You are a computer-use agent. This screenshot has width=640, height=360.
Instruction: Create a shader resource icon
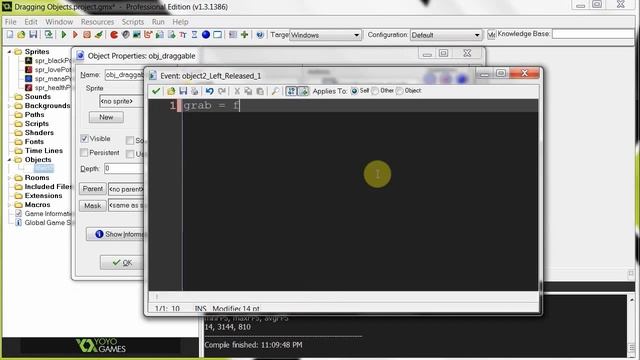pyautogui.click(x=171, y=35)
